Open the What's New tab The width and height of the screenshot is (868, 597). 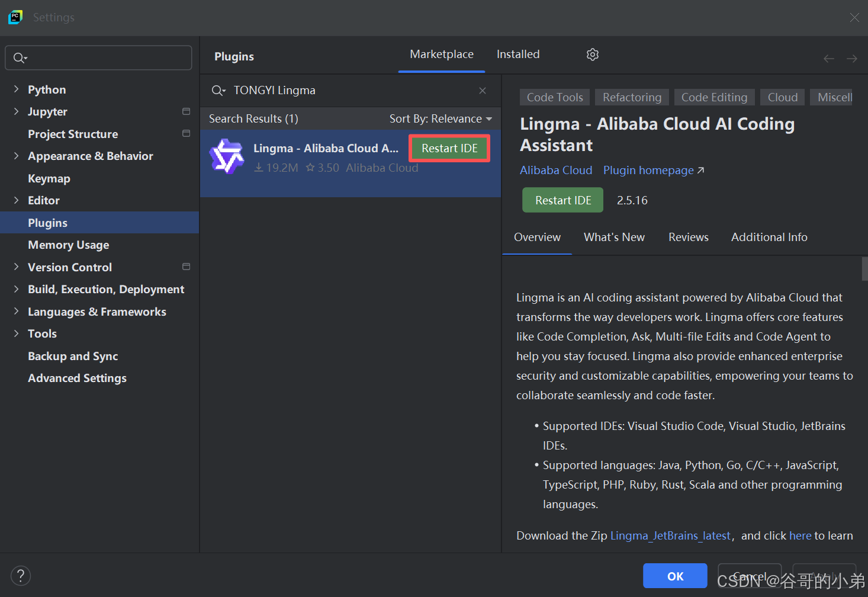(614, 237)
